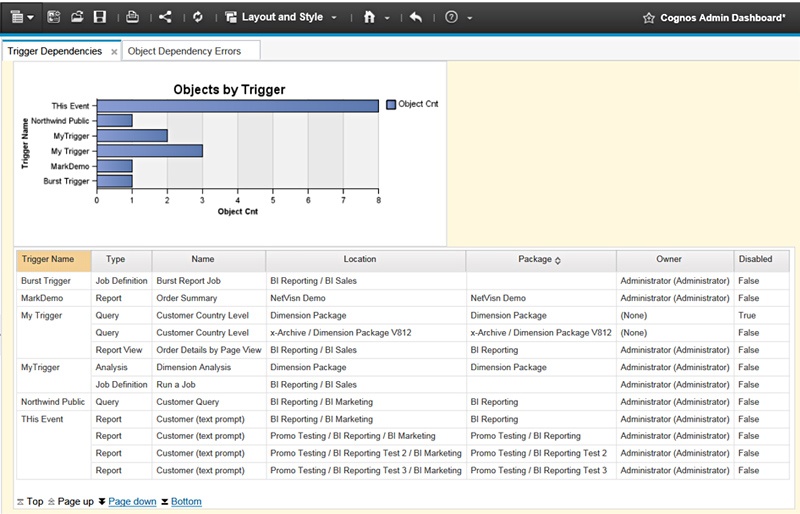Click the Object Cnt legend swatch
This screenshot has width=800, height=514.
(x=391, y=104)
